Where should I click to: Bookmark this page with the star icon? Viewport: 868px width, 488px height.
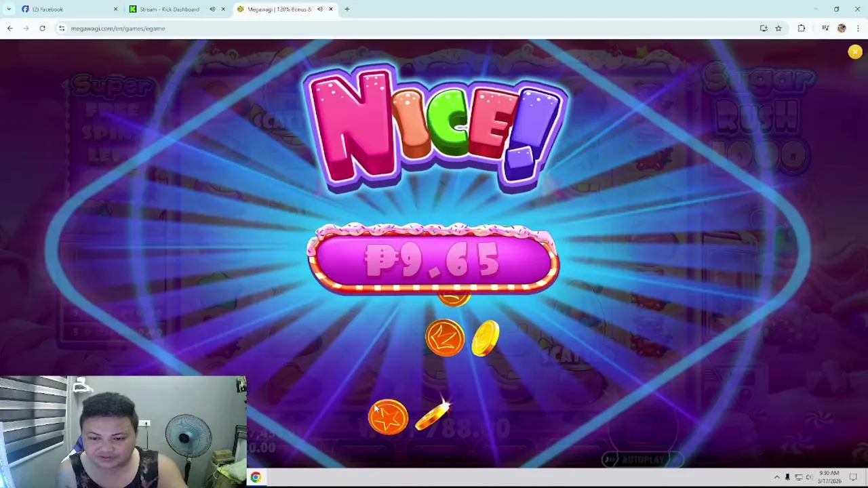[778, 28]
